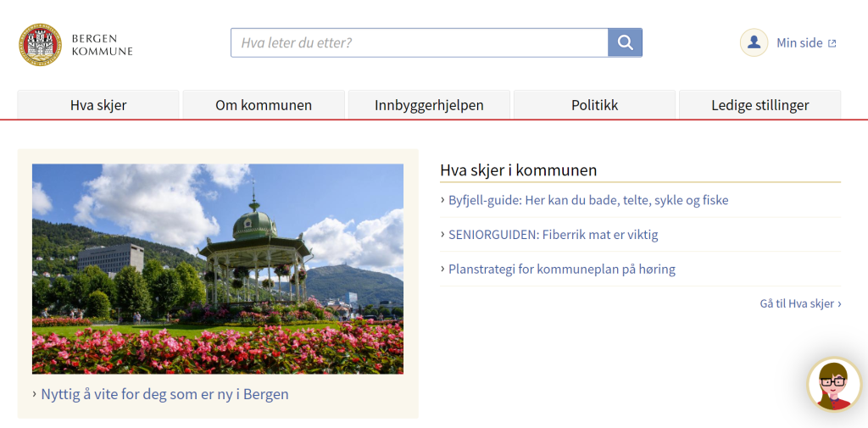Screen dimensions: 868x428
Task: Open the Byfjell-guide article link
Action: click(588, 201)
